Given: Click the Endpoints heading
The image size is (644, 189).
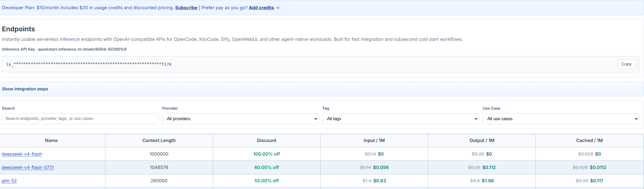Looking at the screenshot, I should pos(18,29).
